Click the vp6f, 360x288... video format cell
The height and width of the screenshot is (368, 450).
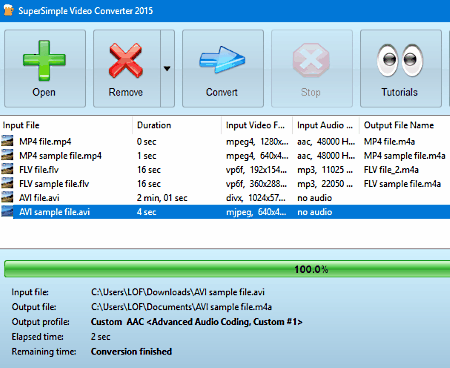click(x=256, y=184)
